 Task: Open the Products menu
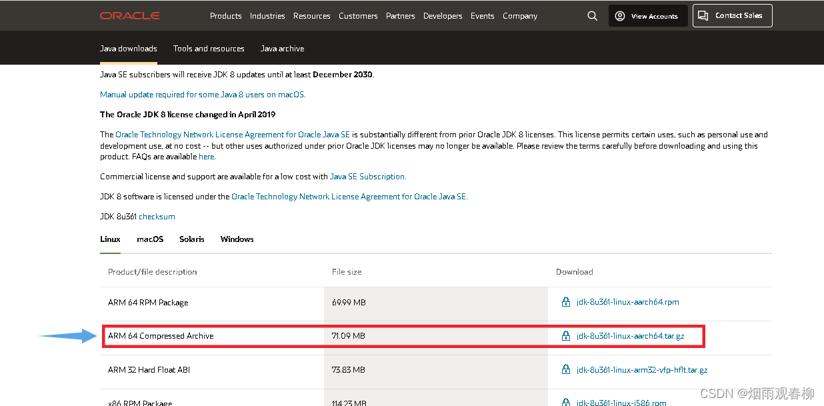[x=225, y=16]
